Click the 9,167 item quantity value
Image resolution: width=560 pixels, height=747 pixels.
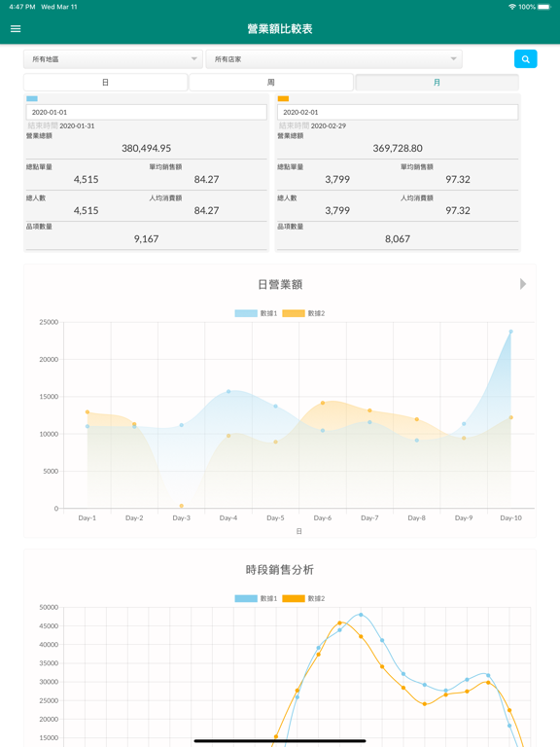146,239
